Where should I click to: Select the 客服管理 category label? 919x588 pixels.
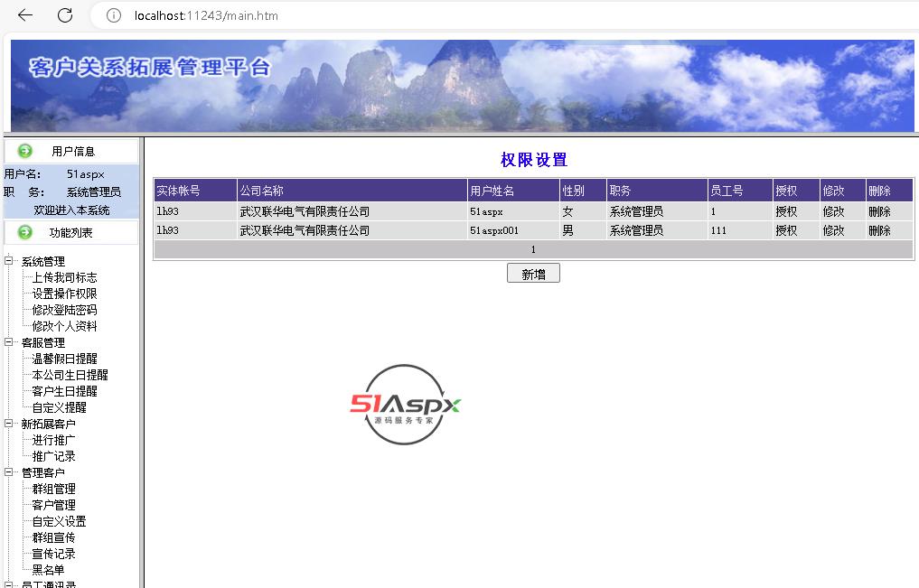click(x=42, y=342)
